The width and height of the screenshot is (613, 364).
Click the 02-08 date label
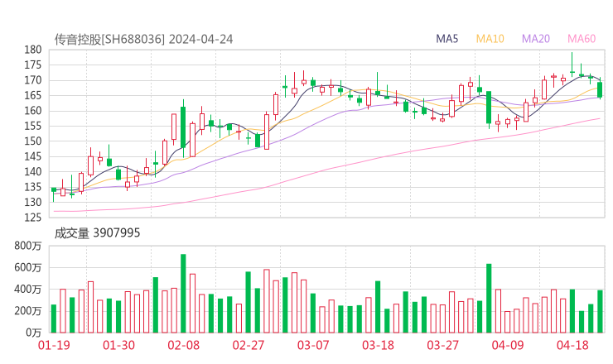[x=183, y=345]
